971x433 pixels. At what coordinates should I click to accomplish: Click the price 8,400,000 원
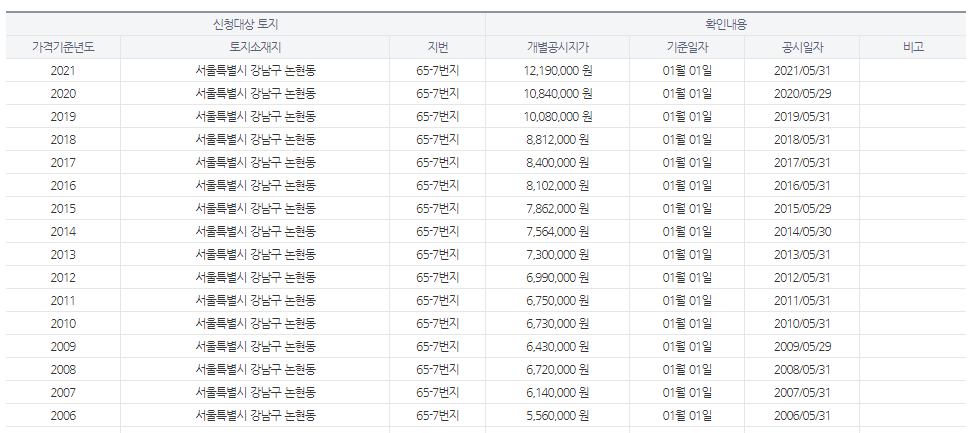[557, 162]
